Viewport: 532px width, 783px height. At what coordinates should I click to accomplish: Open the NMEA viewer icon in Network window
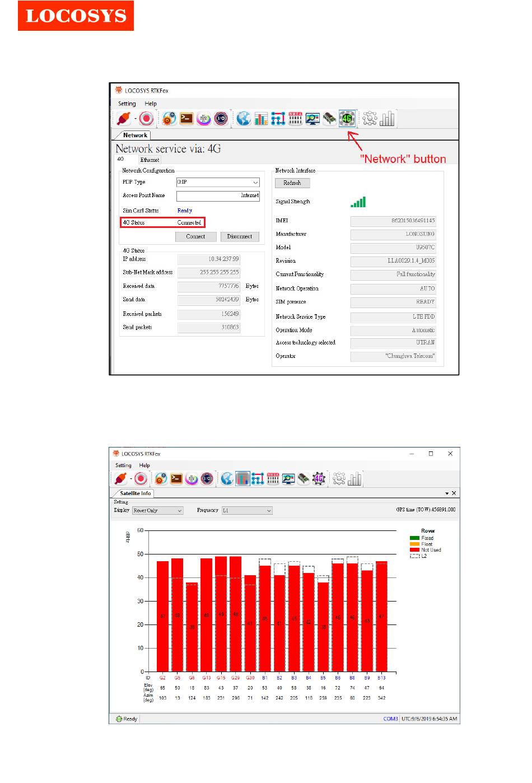click(x=295, y=118)
